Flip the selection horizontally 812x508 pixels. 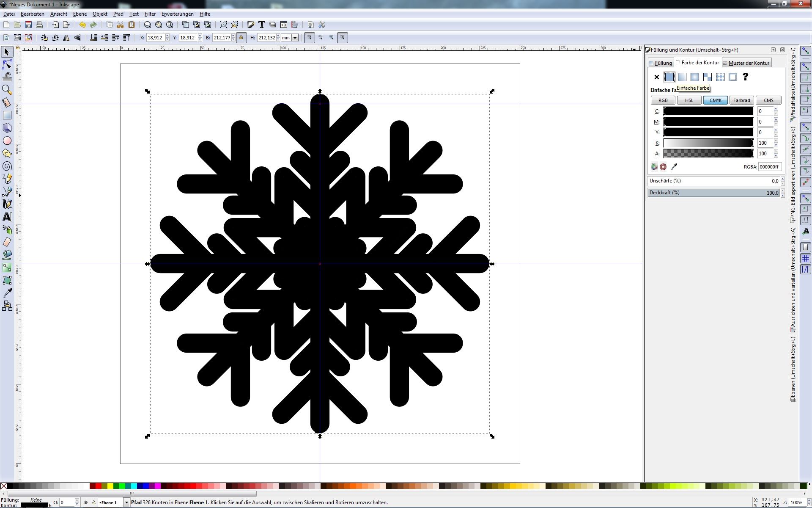click(x=66, y=38)
